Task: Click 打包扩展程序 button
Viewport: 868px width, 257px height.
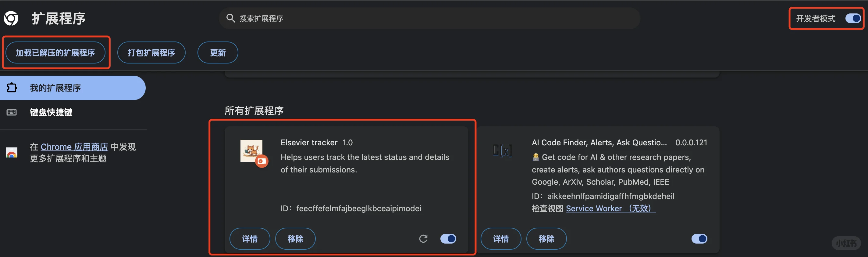Action: (151, 52)
